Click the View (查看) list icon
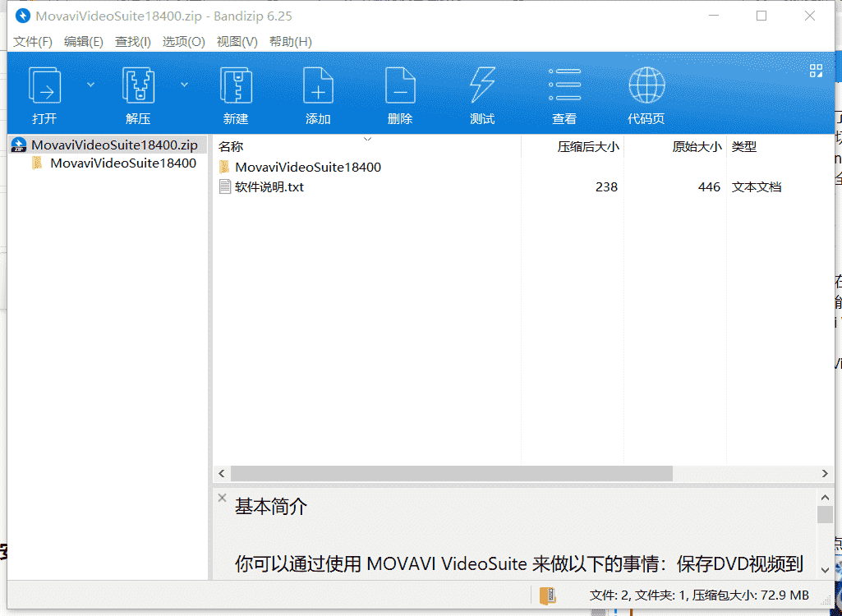The width and height of the screenshot is (842, 616). point(564,85)
